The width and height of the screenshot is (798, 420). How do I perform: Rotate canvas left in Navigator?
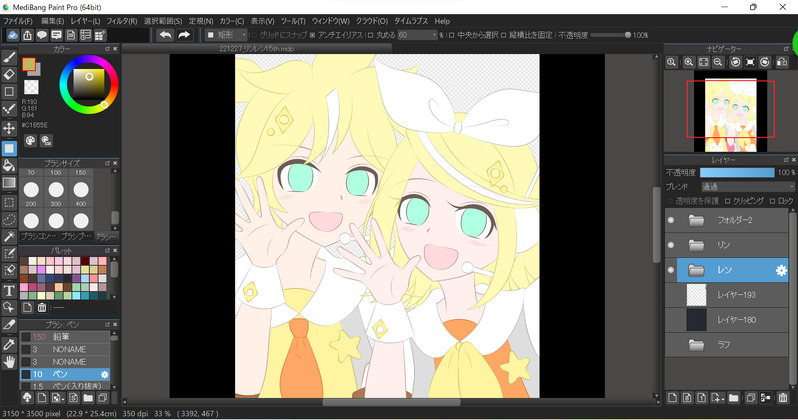tap(735, 62)
